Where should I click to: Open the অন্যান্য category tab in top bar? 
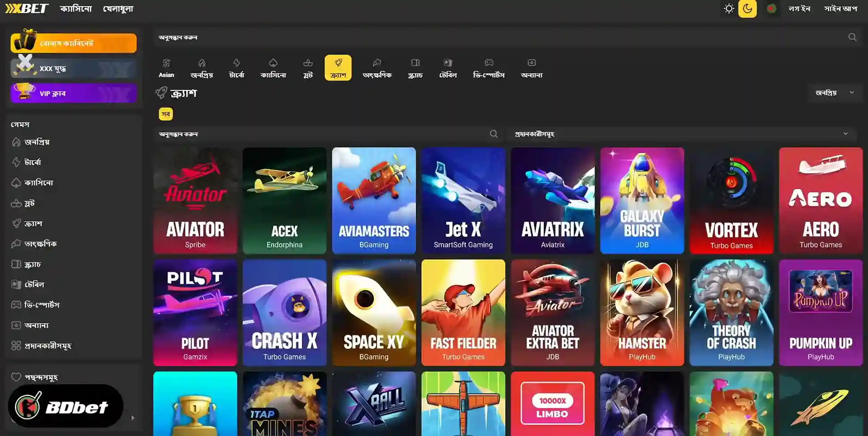click(532, 68)
